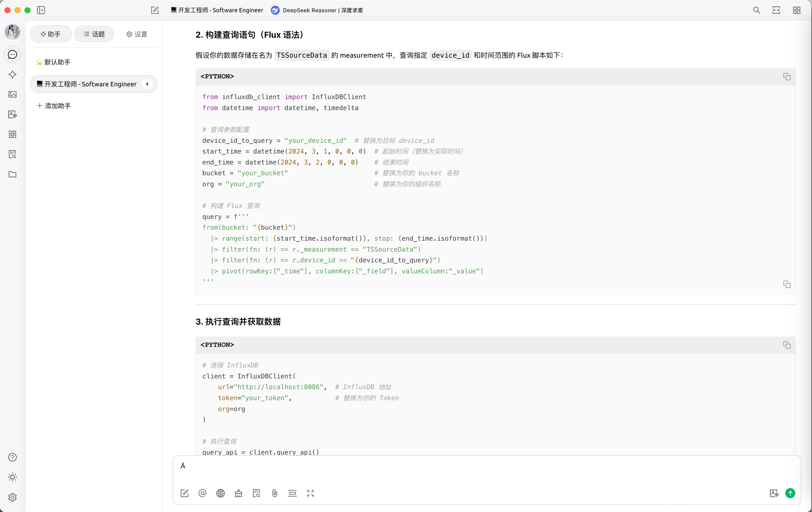Click the web search globe icon
This screenshot has height=512, width=812.
pos(221,494)
